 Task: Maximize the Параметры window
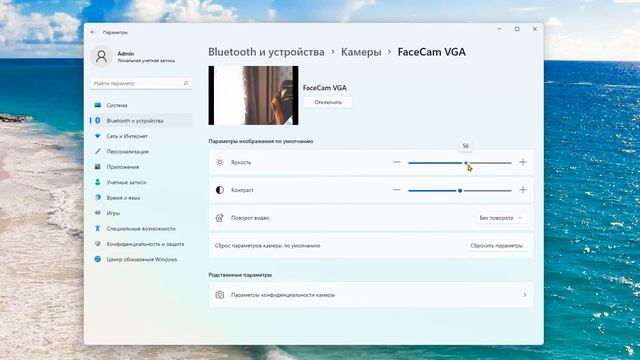517,29
